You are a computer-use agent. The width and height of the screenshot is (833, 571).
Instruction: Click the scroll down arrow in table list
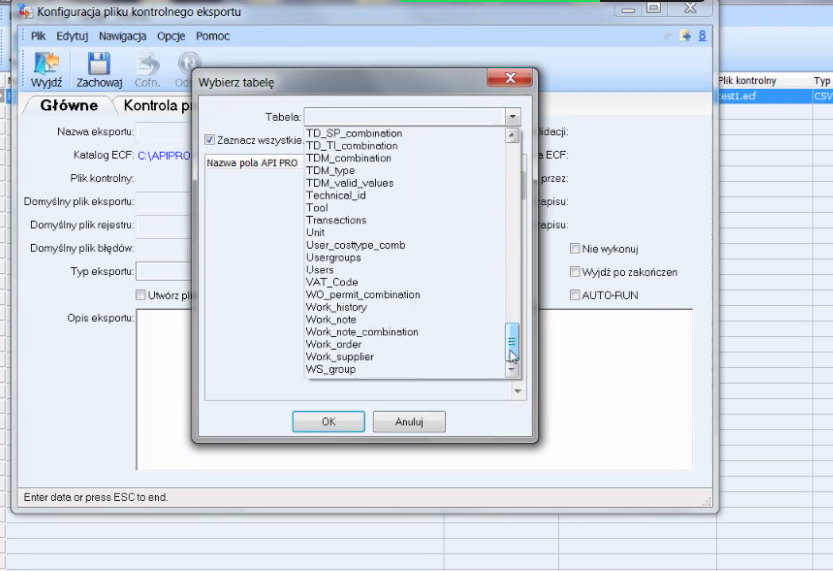(512, 370)
